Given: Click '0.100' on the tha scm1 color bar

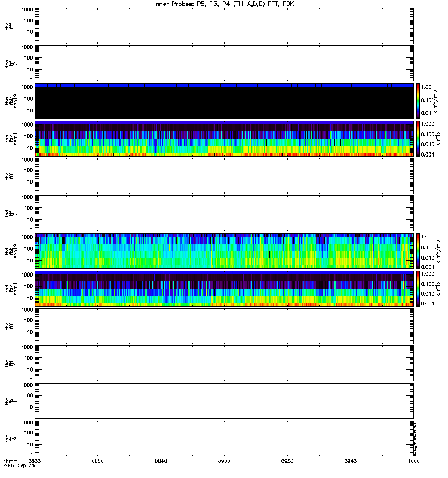Looking at the screenshot, I should pyautogui.click(x=428, y=134).
